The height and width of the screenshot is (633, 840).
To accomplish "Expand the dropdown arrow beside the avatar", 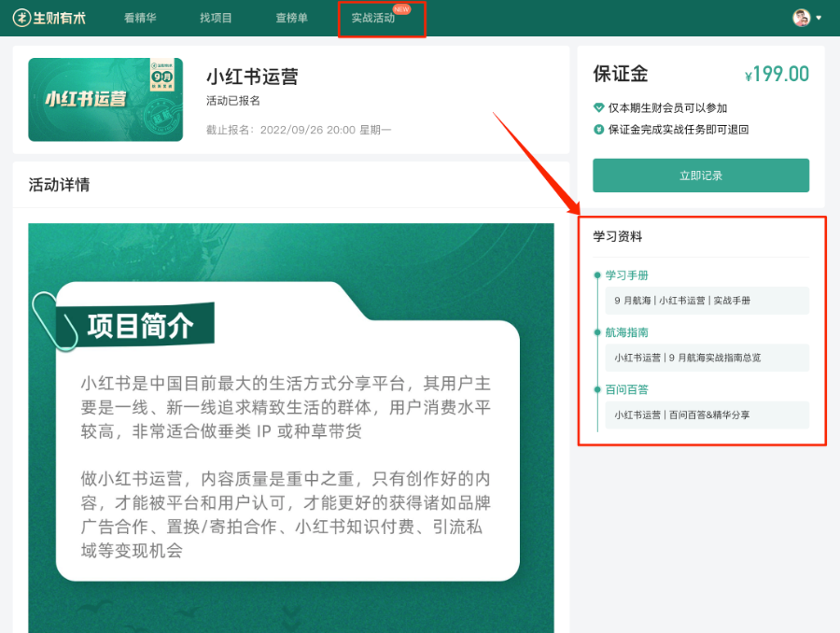I will pos(819,18).
